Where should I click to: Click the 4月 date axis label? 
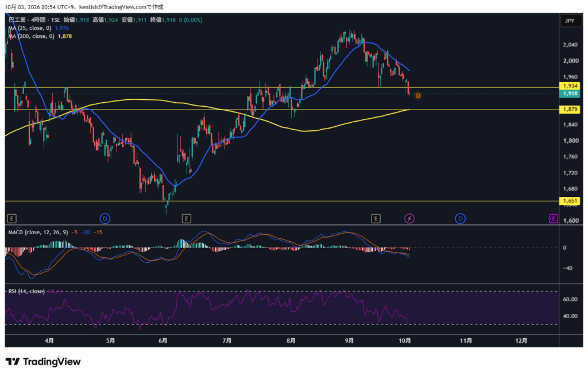[x=49, y=341]
